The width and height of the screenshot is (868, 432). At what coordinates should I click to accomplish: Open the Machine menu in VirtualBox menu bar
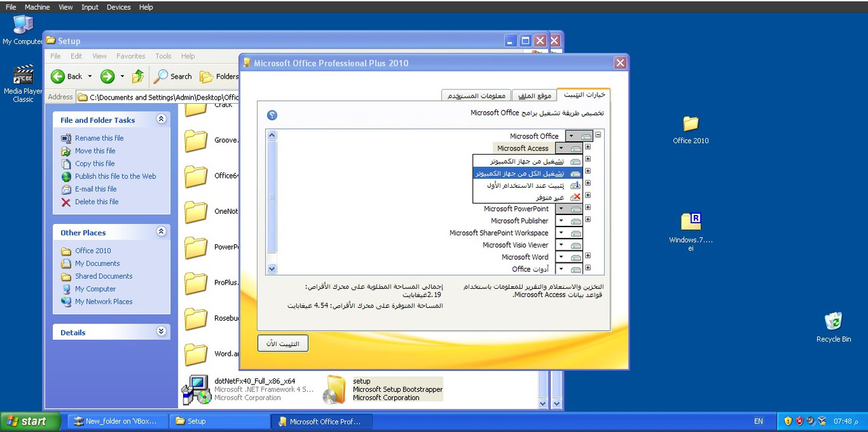click(37, 7)
